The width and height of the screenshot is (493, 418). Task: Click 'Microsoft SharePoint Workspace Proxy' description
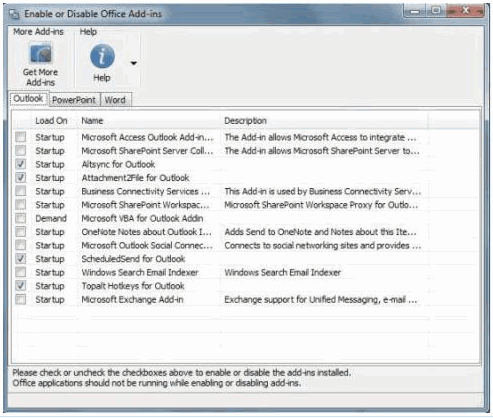321,205
